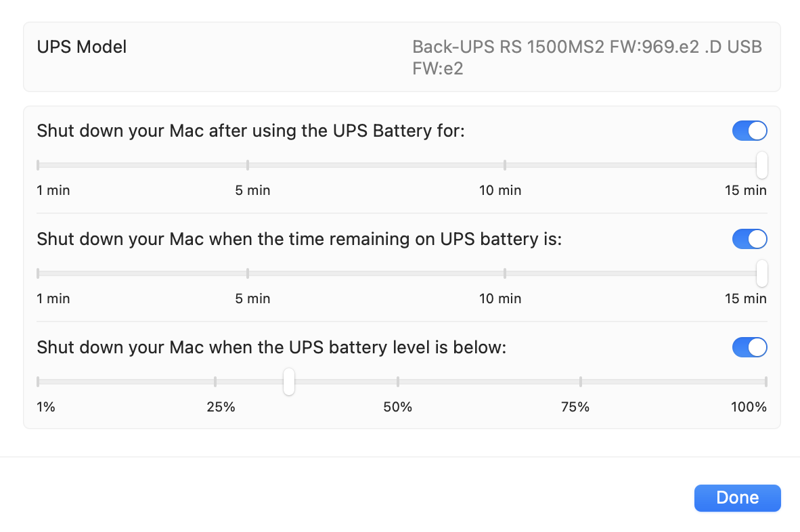The height and width of the screenshot is (532, 800).
Task: Set battery level slider to 25% tick
Action: pyautogui.click(x=215, y=381)
